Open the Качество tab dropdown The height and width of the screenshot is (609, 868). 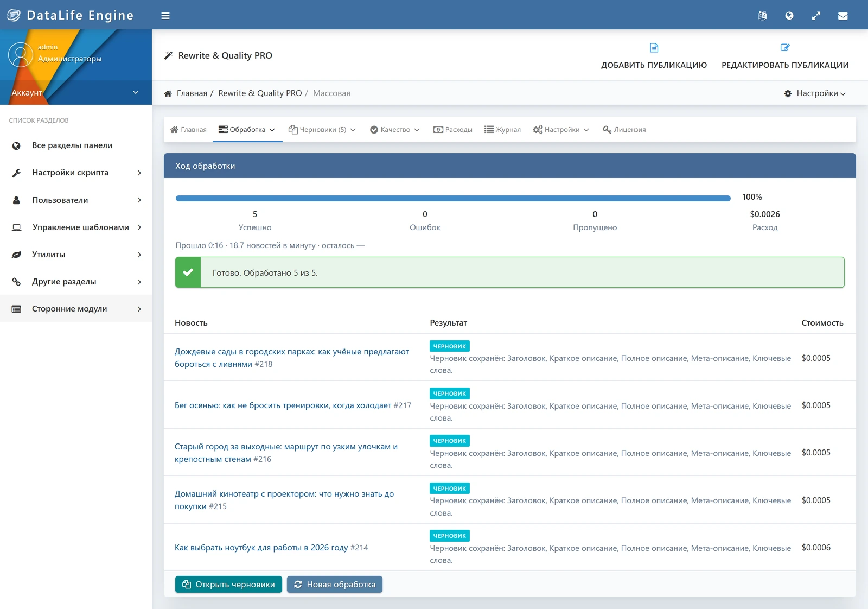click(x=395, y=130)
